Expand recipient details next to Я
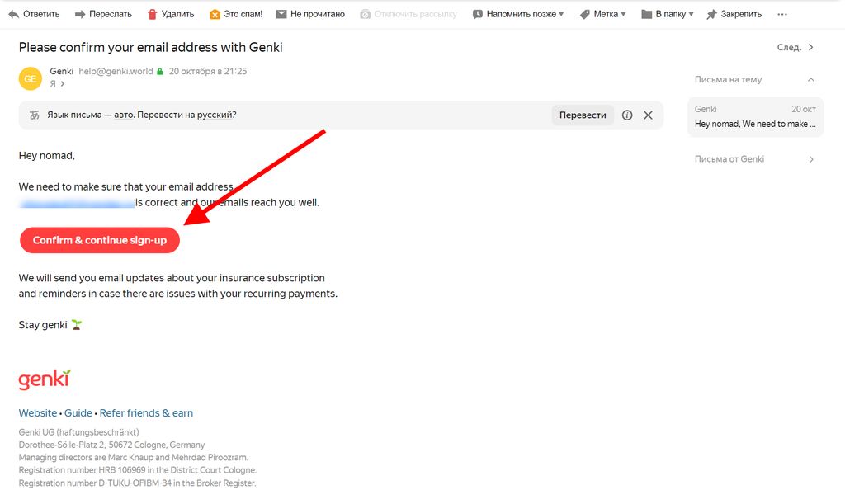The image size is (845, 504). click(x=63, y=83)
